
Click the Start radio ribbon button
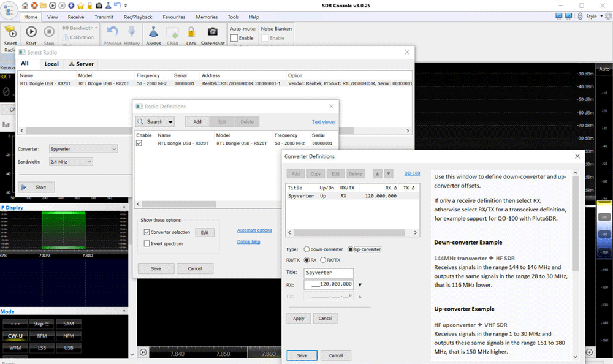tap(31, 36)
